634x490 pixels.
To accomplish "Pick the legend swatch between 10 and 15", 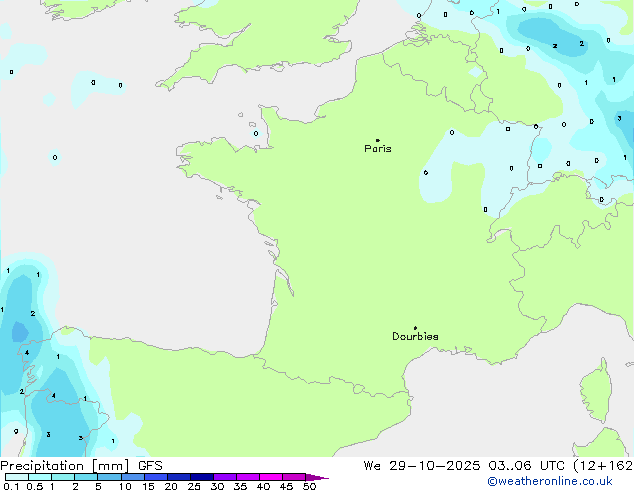I will click(132, 477).
